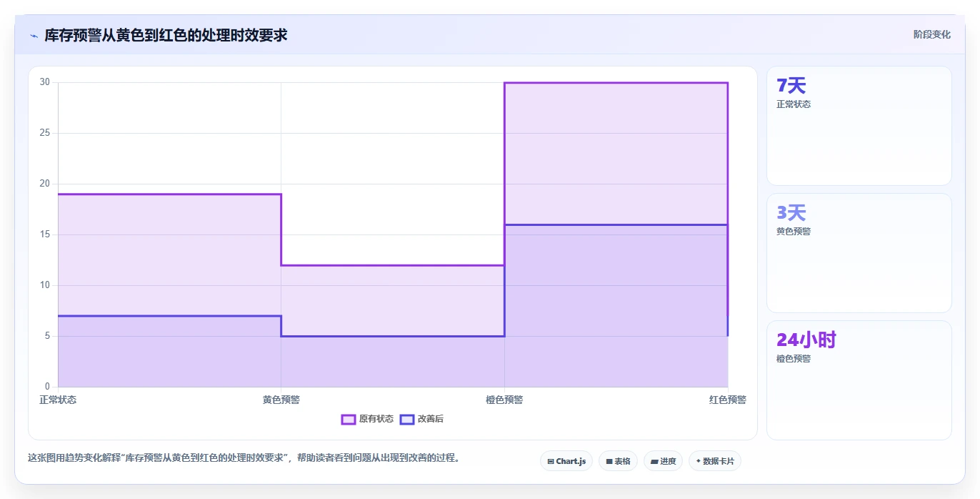This screenshot has width=980, height=499.
Task: Click the blue 改善后 legend swatch
Action: coord(406,419)
